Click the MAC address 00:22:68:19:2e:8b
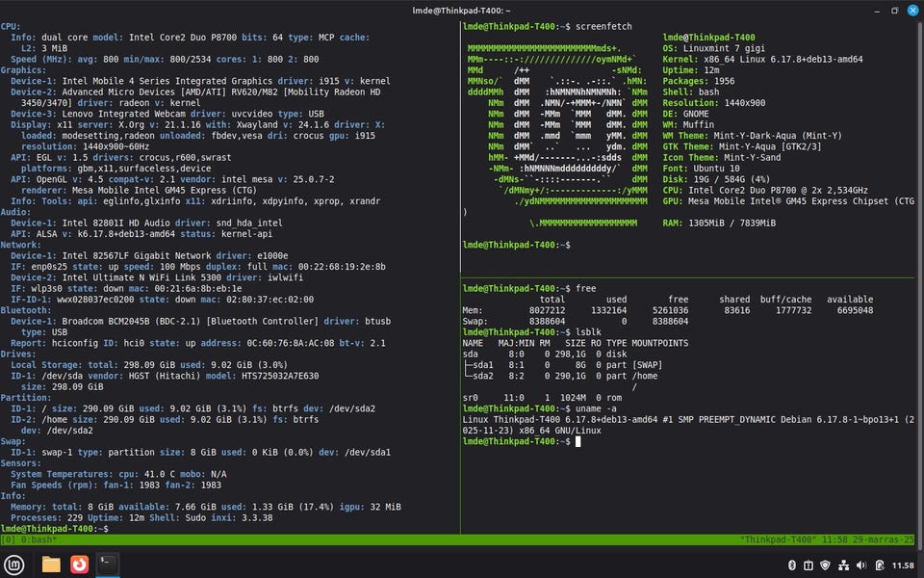The width and height of the screenshot is (924, 578). [342, 267]
